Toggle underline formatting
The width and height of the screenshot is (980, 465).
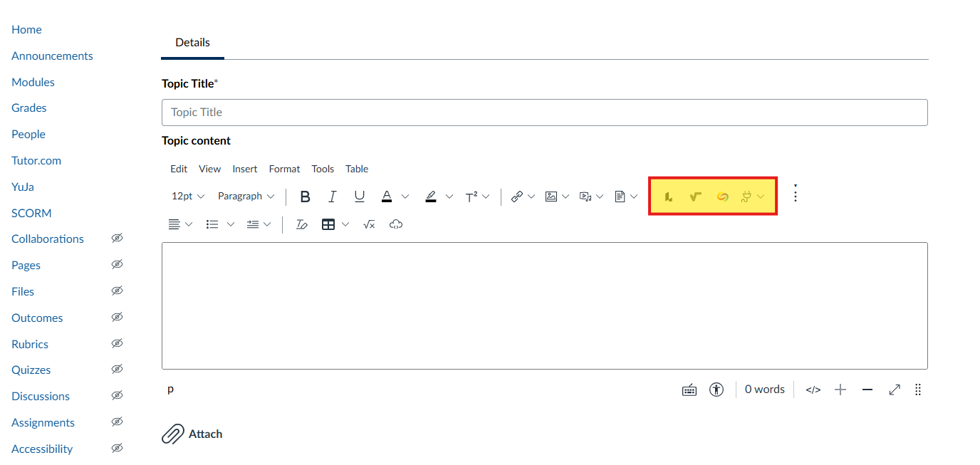pos(359,196)
